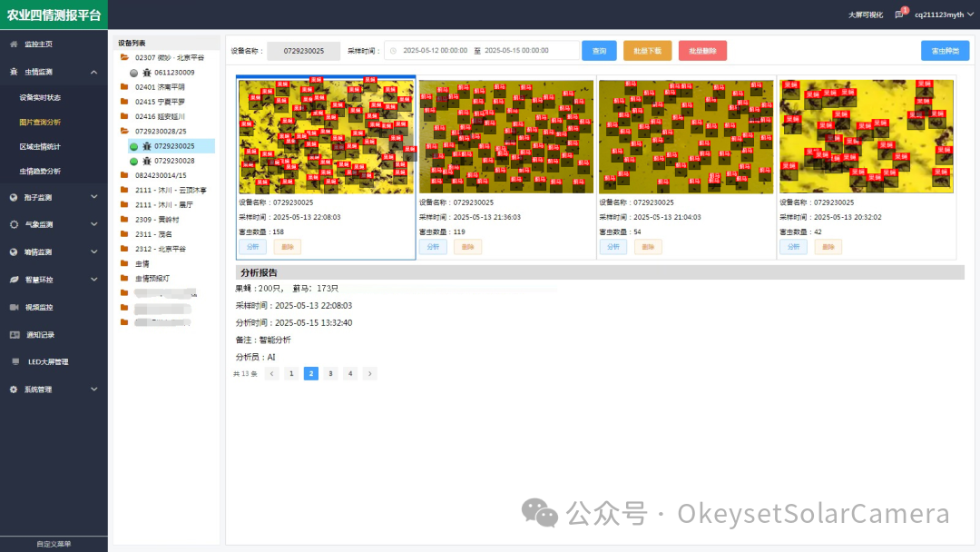Open the cq211123myth user dropdown
This screenshot has width=980, height=552.
pos(944,15)
